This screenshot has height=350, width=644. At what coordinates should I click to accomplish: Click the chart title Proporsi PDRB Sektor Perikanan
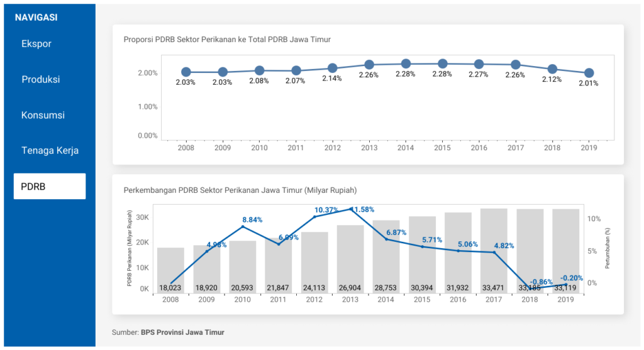[x=227, y=40]
